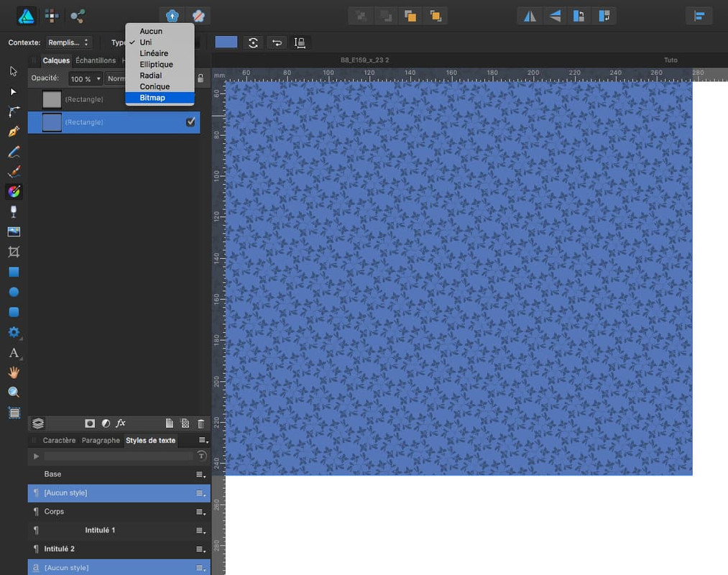Click adjustments half-circle icon
This screenshot has width=728, height=575.
106,423
